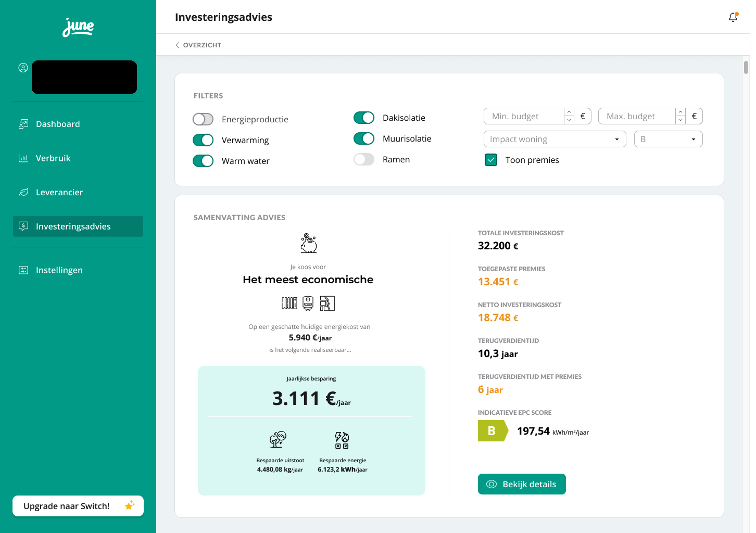Click the star icon on Upgrade button
756x533 pixels.
tap(130, 505)
